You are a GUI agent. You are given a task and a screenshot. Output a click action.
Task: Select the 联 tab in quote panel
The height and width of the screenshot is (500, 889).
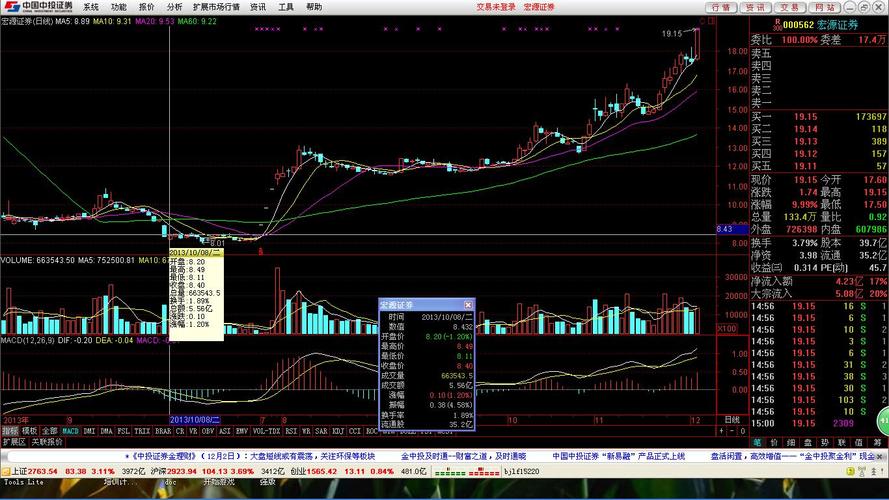[x=841, y=443]
